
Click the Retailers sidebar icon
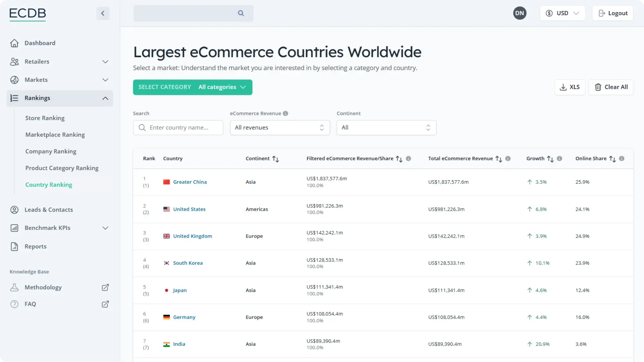(14, 61)
